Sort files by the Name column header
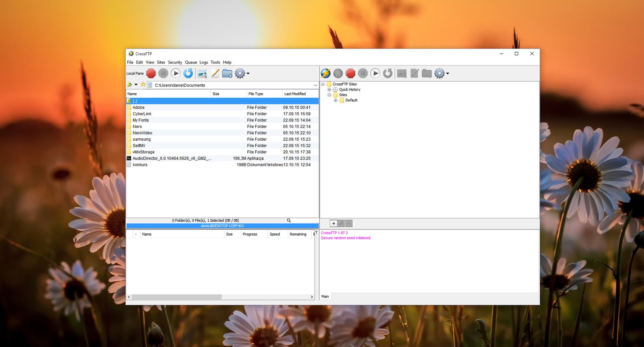Image resolution: width=644 pixels, height=347 pixels. (x=168, y=94)
